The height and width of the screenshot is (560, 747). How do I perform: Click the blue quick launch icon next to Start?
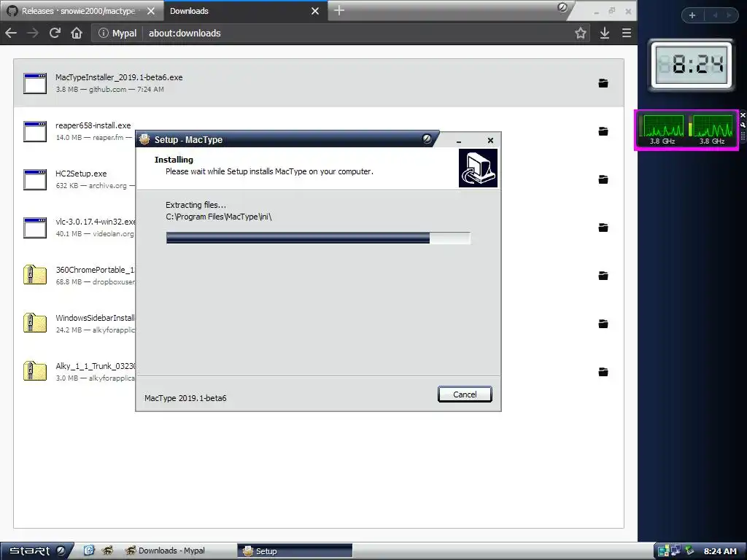pos(89,551)
